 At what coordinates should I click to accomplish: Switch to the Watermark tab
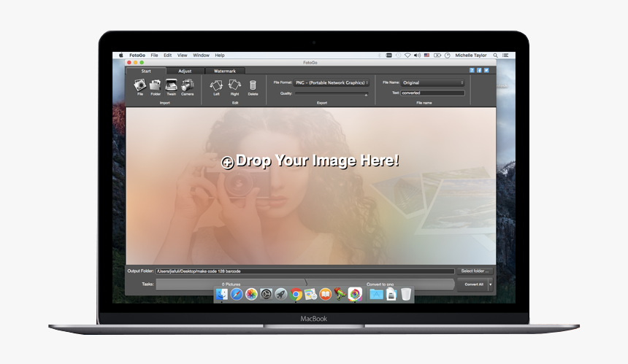tap(225, 71)
